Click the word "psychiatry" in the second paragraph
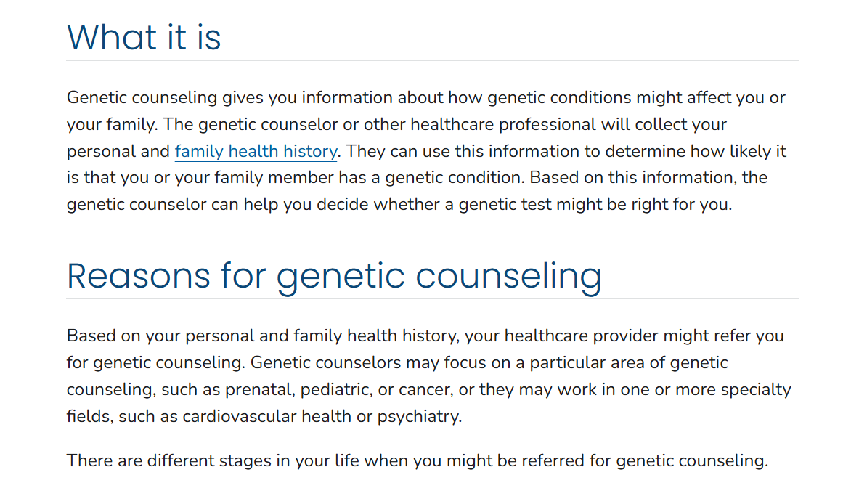Viewport: 851px width, 504px height. point(419,417)
